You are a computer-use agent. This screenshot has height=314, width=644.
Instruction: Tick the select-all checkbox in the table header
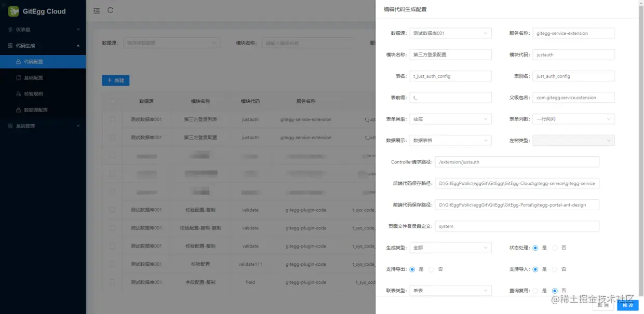112,101
